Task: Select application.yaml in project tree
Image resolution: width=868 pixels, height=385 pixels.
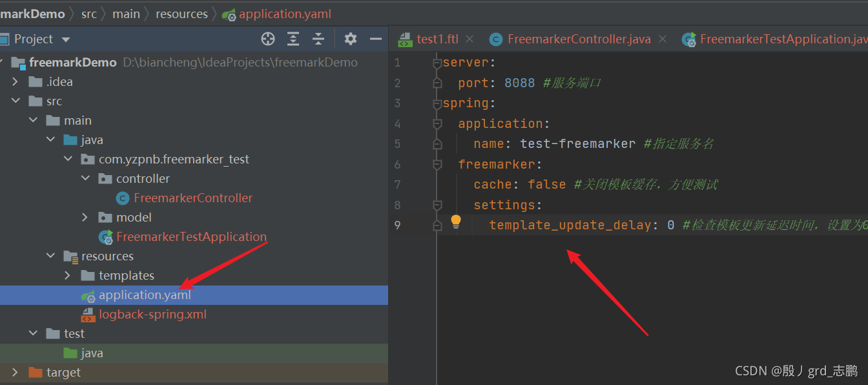Action: (x=145, y=295)
